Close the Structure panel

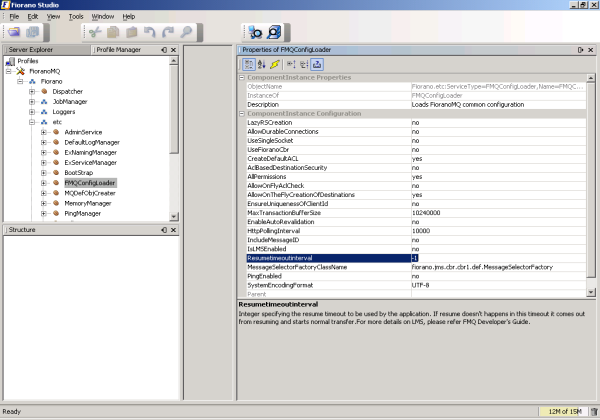[173, 230]
